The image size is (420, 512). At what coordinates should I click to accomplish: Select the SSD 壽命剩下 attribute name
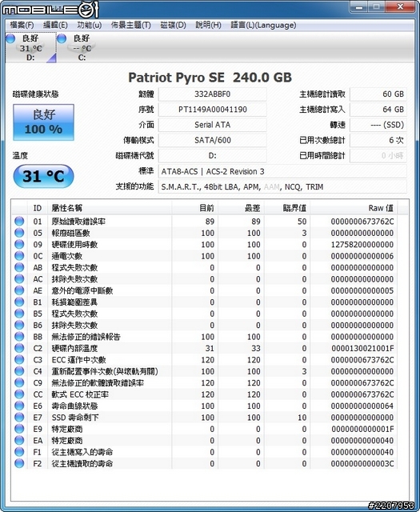(x=75, y=418)
